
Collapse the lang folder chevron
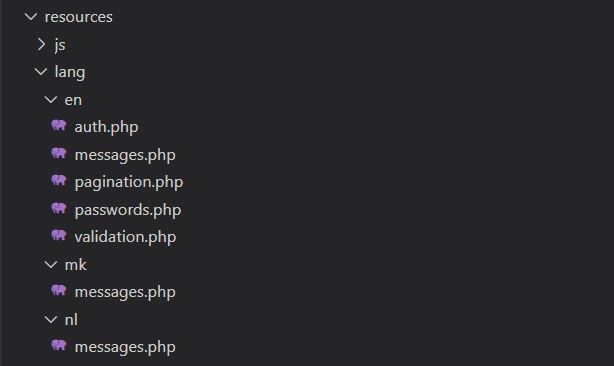[41, 72]
